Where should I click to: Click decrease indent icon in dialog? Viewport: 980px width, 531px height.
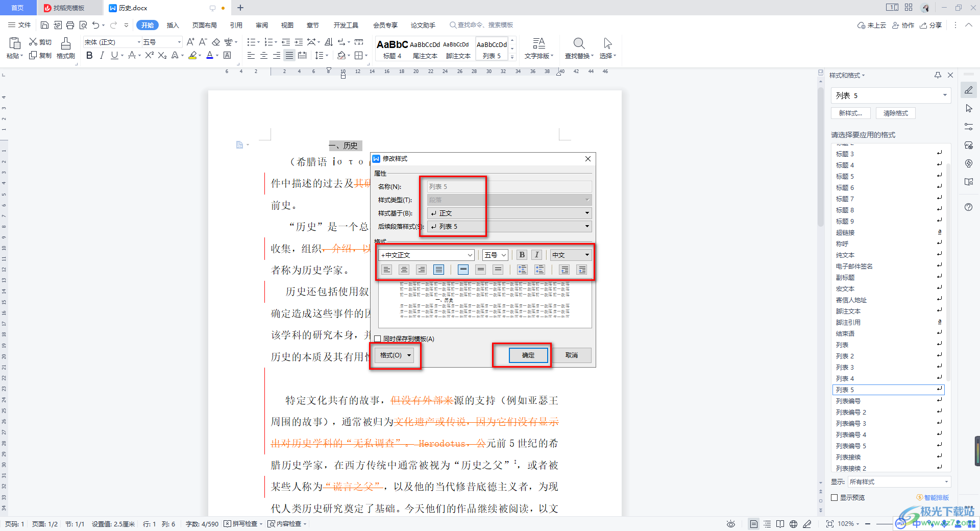[x=565, y=270]
